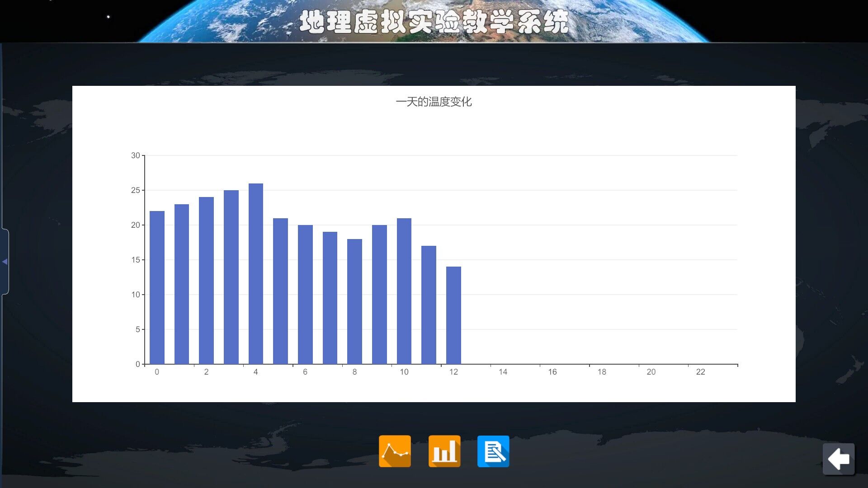This screenshot has width=868, height=488.
Task: Click the tallest bar at hour 4
Action: point(256,274)
